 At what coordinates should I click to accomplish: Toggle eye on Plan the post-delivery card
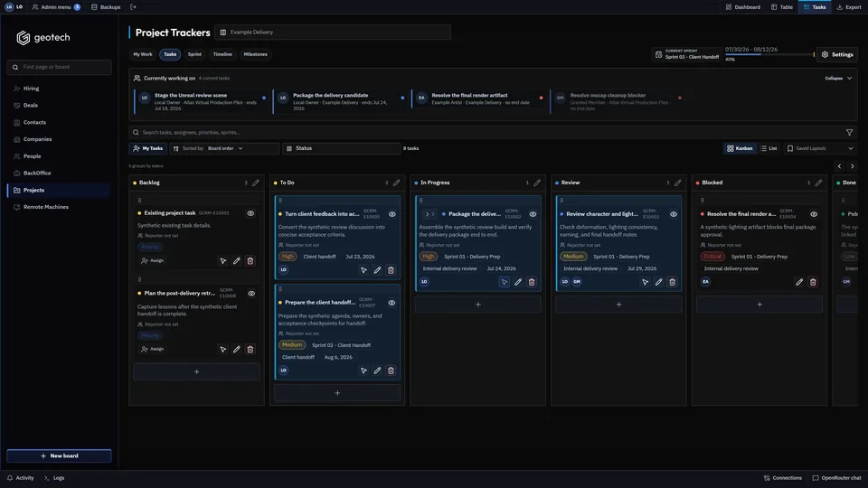[x=251, y=293]
